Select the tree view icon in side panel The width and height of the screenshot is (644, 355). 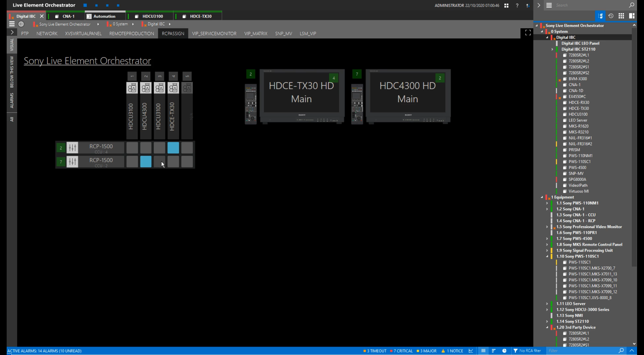pos(600,16)
